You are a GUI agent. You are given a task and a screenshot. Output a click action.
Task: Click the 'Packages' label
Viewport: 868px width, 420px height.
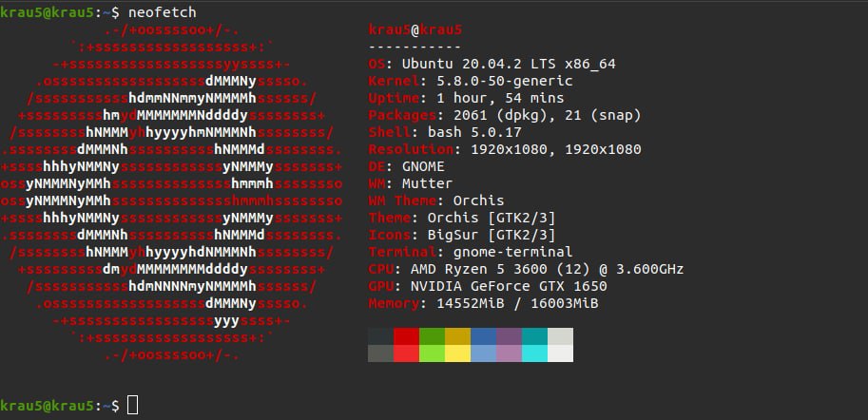click(x=402, y=116)
